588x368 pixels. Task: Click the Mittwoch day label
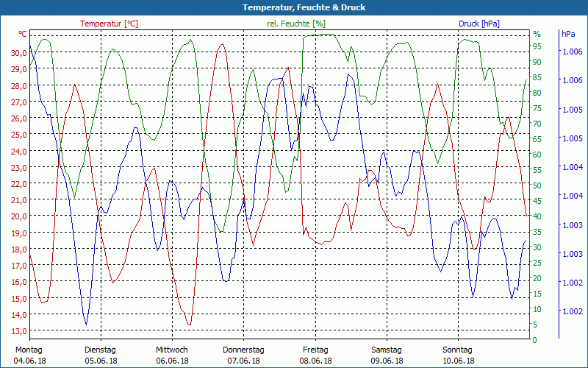[172, 350]
